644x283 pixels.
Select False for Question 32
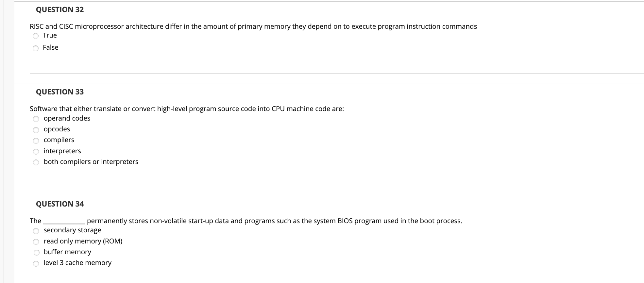coord(36,48)
